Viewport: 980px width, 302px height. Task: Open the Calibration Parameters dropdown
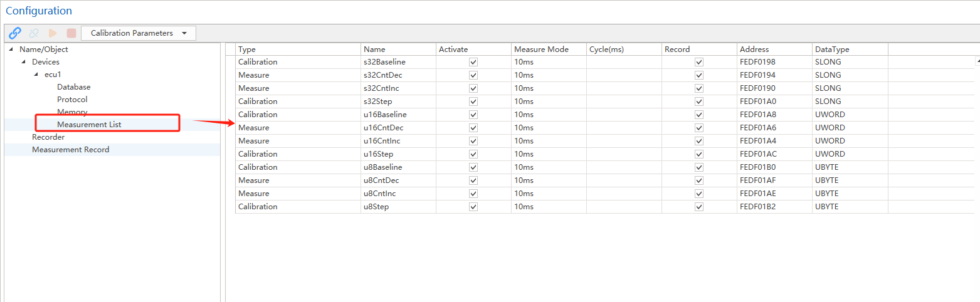click(139, 33)
